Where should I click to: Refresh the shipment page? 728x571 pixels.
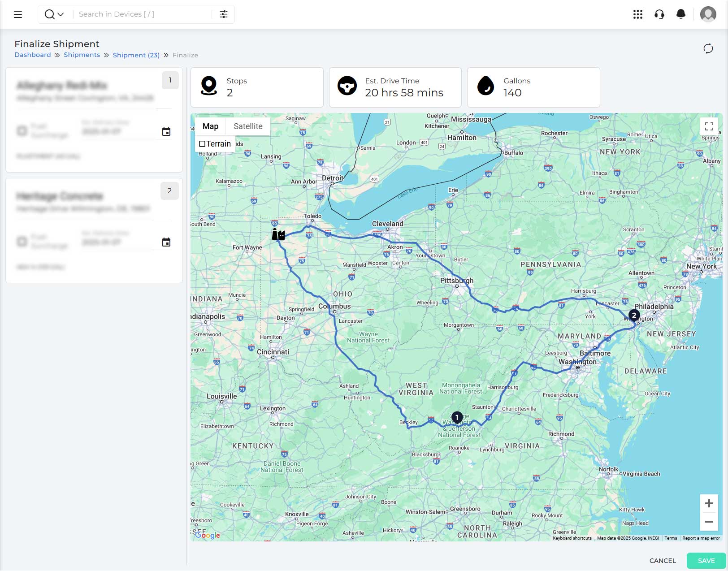click(708, 48)
